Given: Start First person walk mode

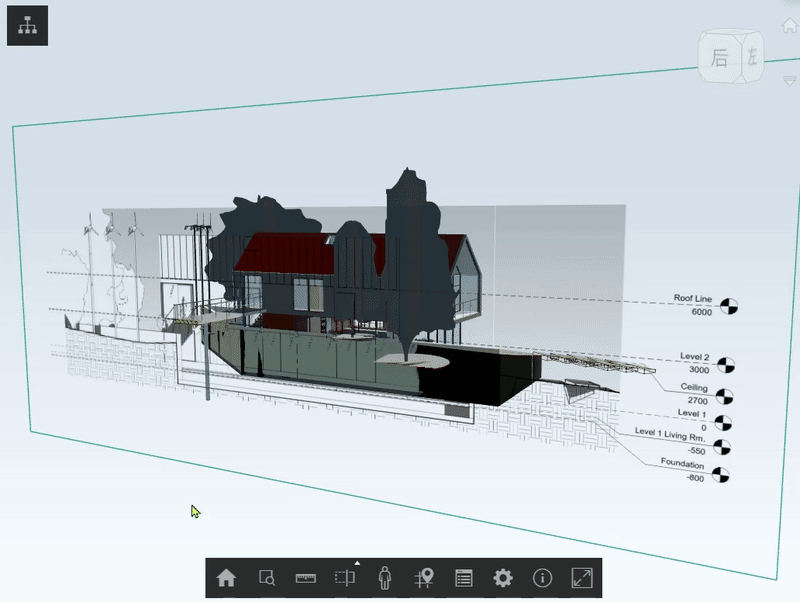Looking at the screenshot, I should coord(385,578).
